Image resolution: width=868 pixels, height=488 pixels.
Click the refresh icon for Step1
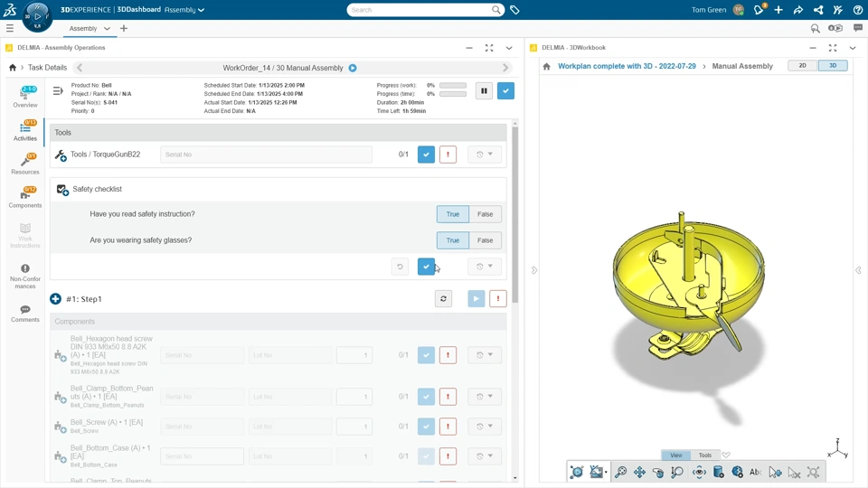(443, 299)
